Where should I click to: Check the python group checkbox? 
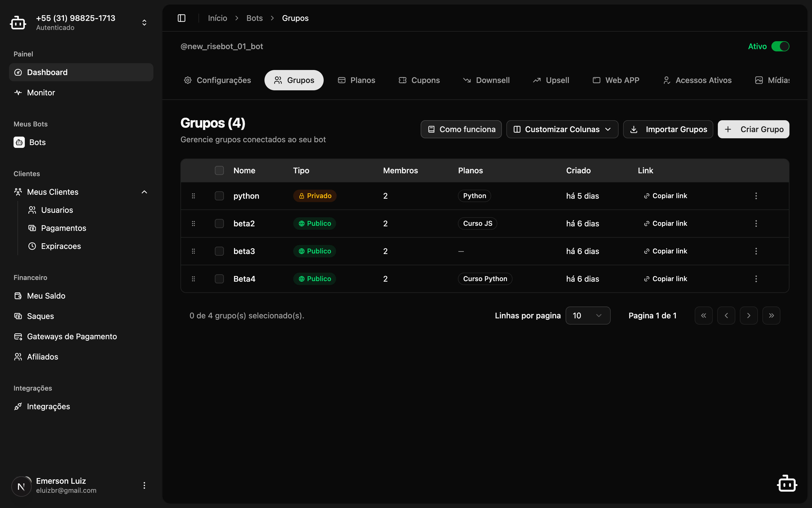coord(219,196)
